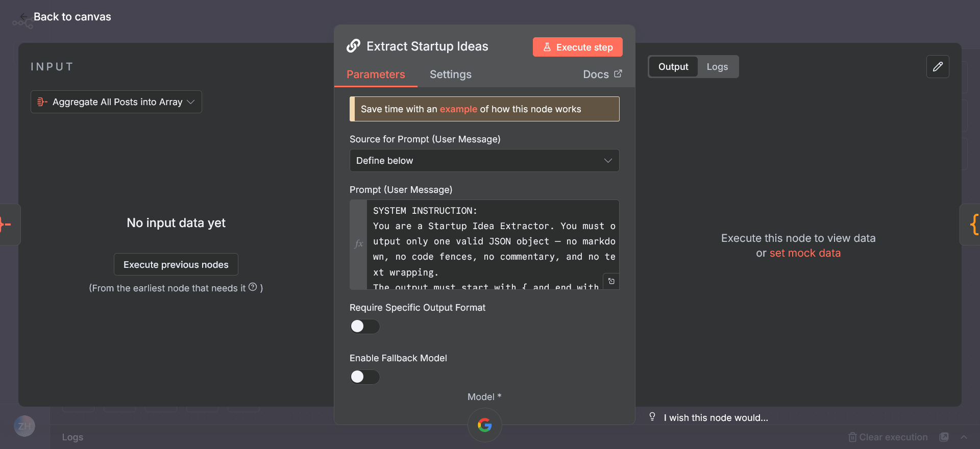Turn on Enable Fallback Model switch
Image resolution: width=980 pixels, height=449 pixels.
pyautogui.click(x=364, y=377)
